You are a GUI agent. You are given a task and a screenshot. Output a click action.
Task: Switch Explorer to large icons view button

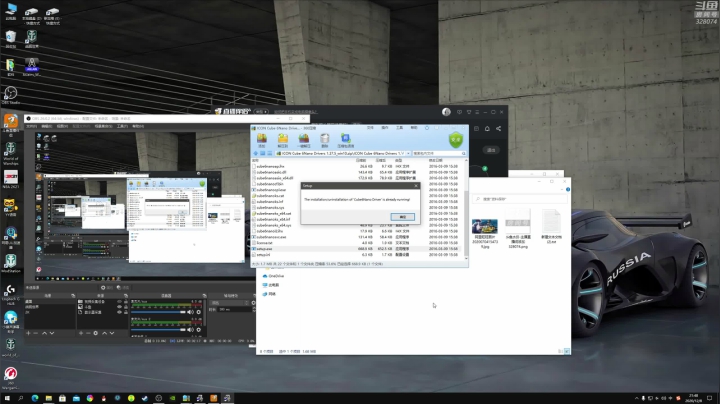(x=567, y=351)
